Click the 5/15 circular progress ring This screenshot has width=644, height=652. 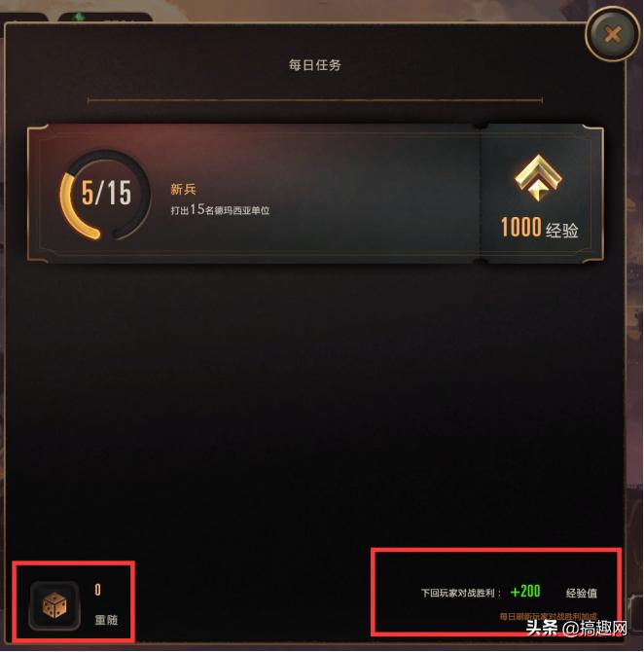(x=105, y=195)
